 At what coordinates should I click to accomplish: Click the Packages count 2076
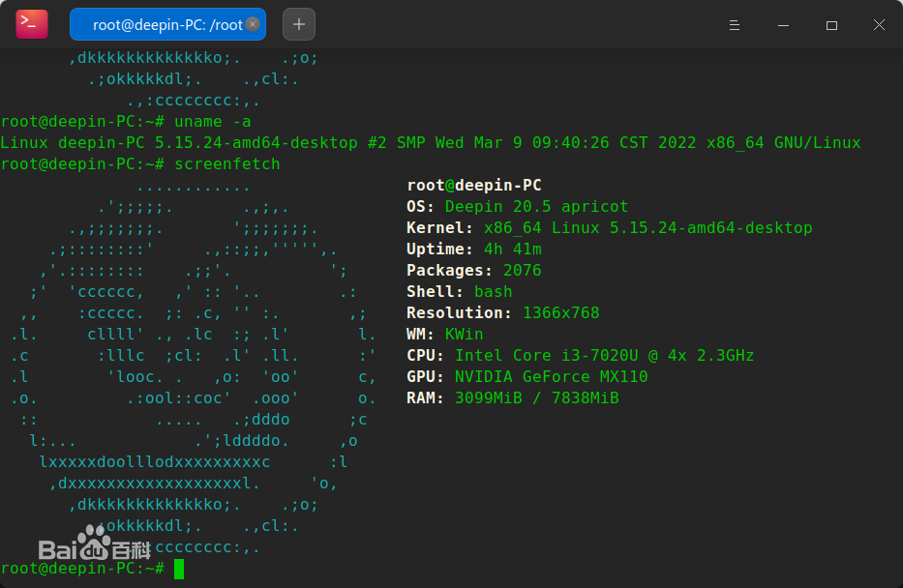[x=522, y=271]
